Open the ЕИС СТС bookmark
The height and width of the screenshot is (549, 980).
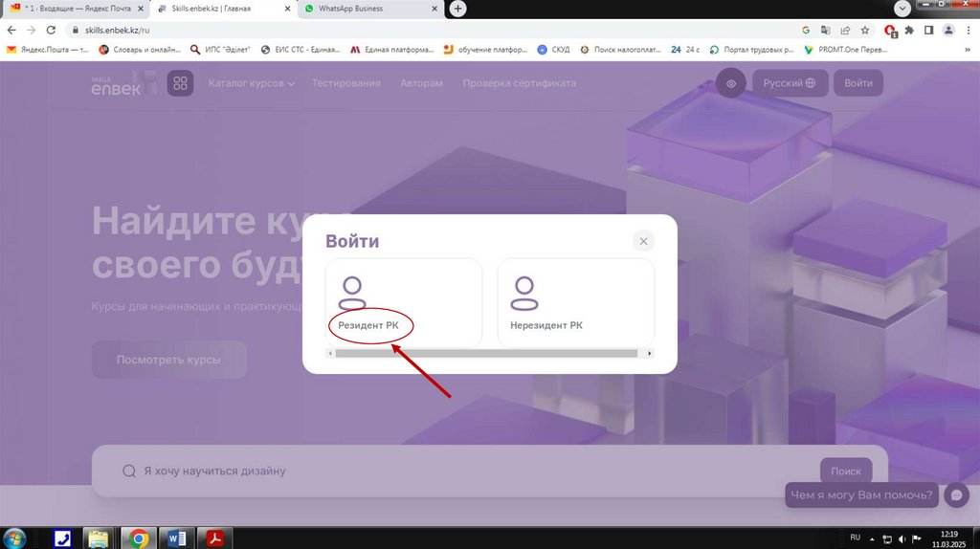[x=301, y=50]
